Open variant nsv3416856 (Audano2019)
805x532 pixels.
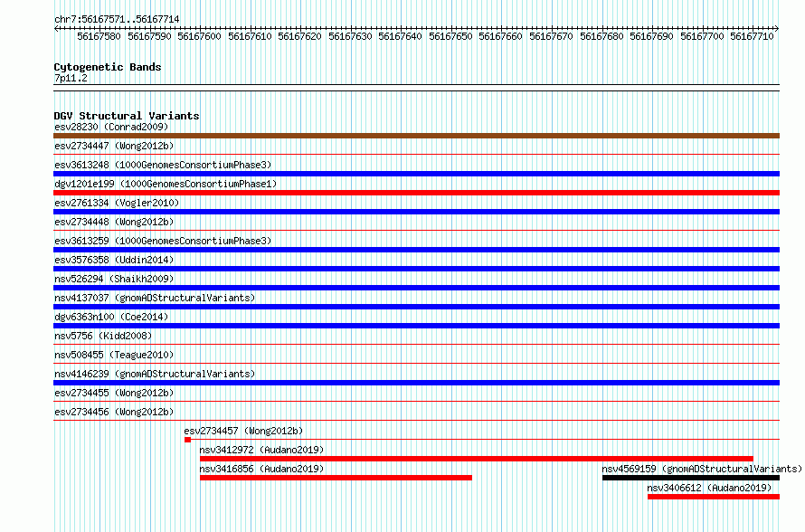[261, 469]
